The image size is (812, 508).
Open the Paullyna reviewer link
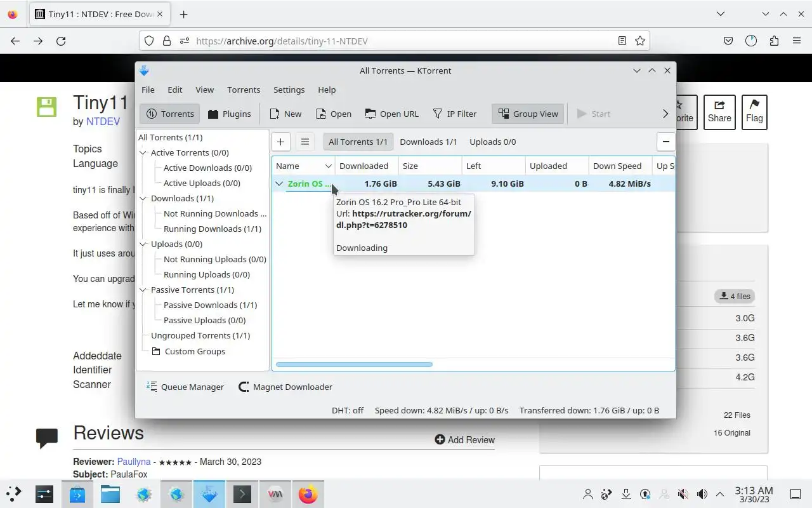(x=134, y=462)
